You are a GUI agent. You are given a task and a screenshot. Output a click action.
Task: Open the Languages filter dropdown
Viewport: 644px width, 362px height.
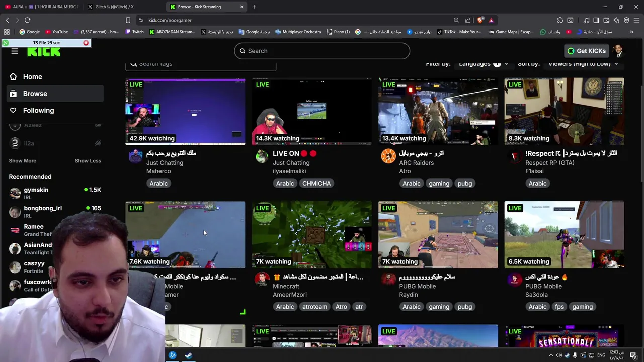(483, 64)
